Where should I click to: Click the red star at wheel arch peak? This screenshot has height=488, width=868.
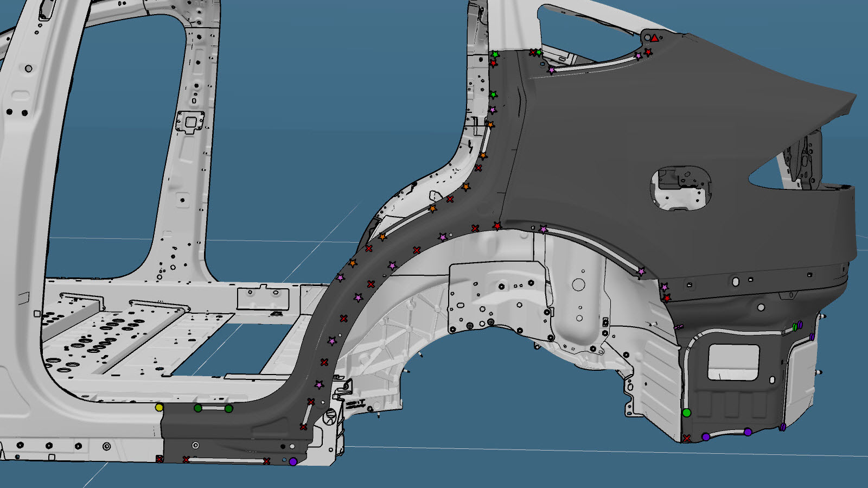coord(497,226)
